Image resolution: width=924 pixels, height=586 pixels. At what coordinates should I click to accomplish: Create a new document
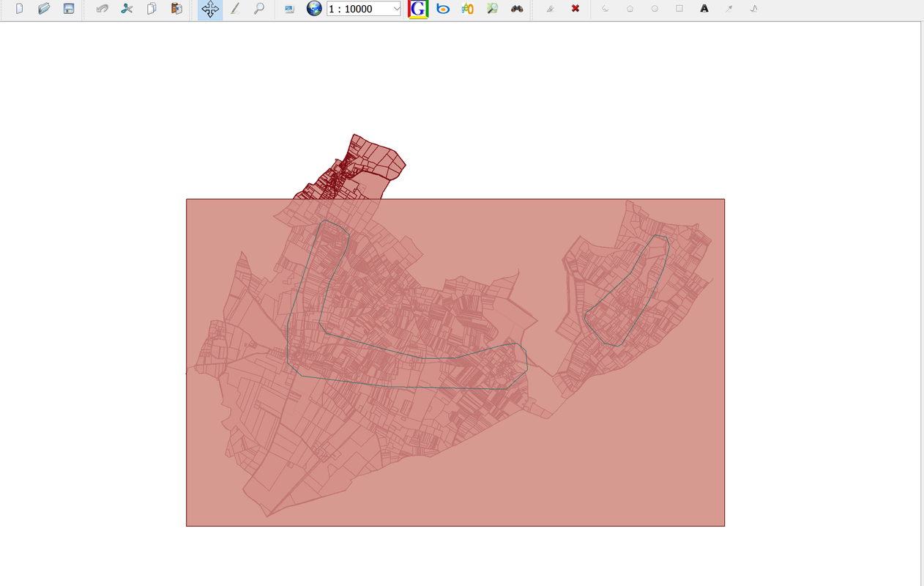[20, 9]
